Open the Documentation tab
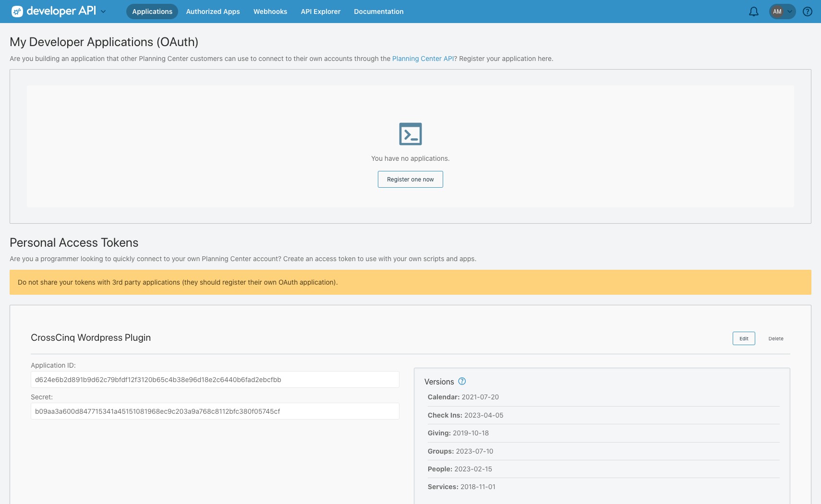Viewport: 821px width, 504px height. [x=379, y=12]
